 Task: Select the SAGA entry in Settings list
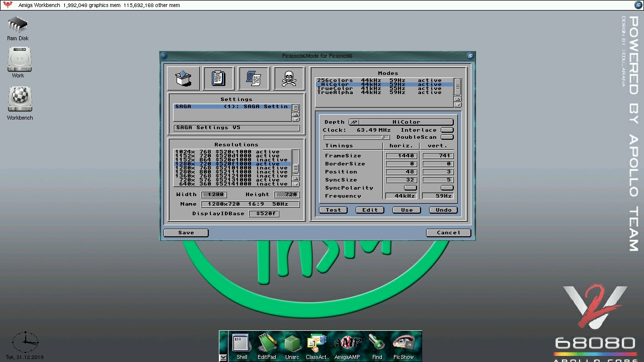[x=232, y=107]
